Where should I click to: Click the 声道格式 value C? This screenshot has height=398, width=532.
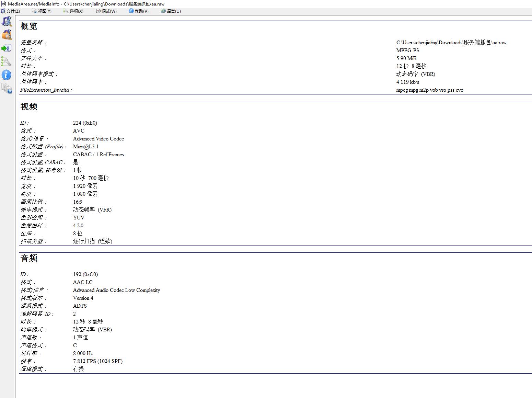click(75, 345)
